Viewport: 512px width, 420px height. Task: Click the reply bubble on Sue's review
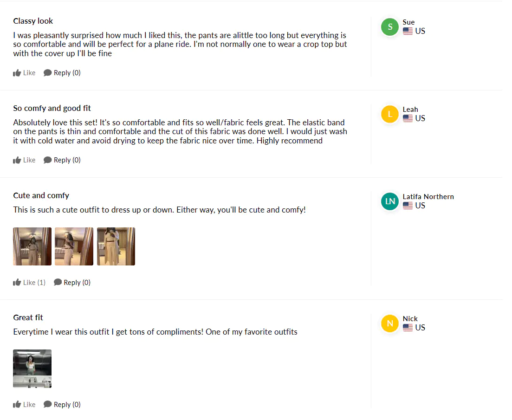point(47,73)
